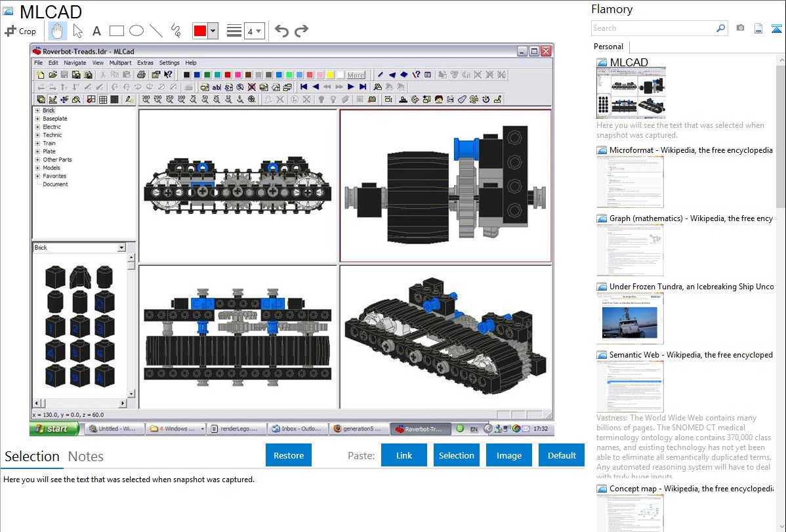Open the Semantic Web Wikipedia snapshot title
This screenshot has height=532, width=786.
[692, 355]
